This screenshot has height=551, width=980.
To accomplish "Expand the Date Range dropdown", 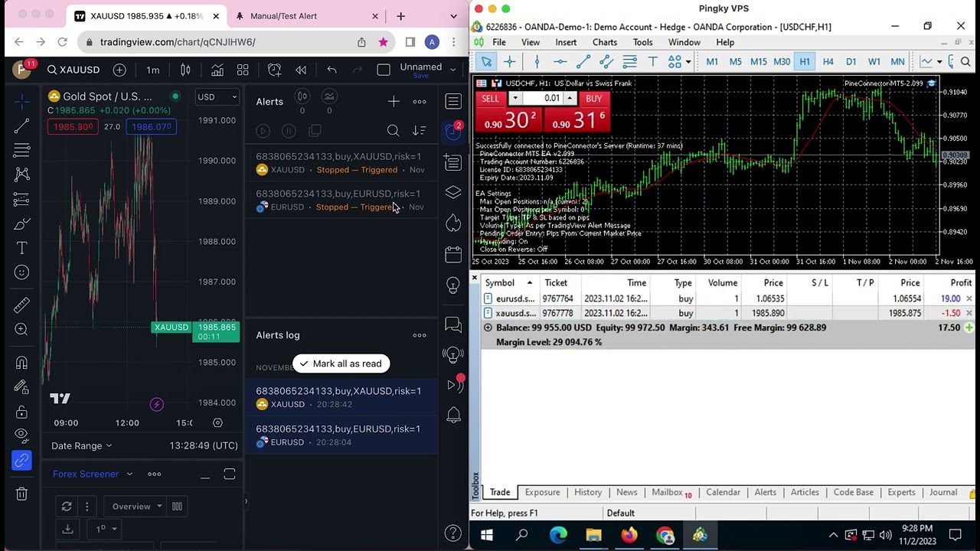I will coord(81,445).
